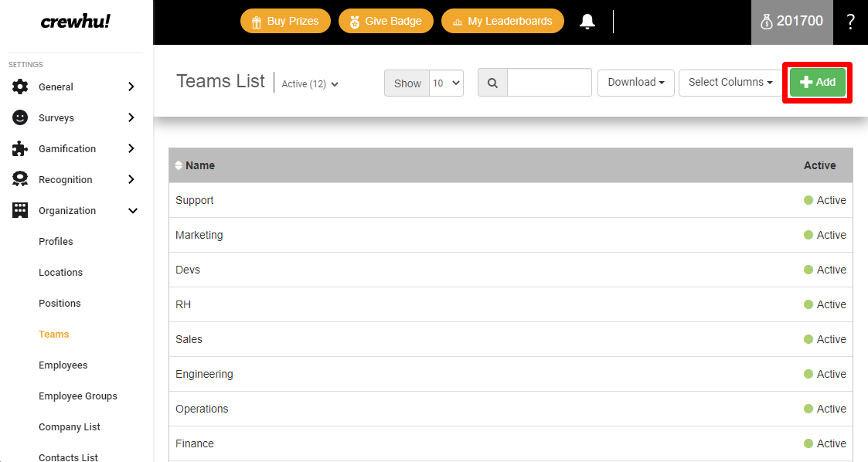Click the green Add button

817,83
